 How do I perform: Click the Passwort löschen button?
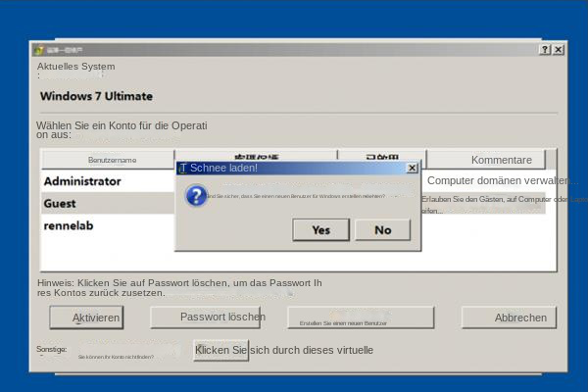[x=205, y=317]
